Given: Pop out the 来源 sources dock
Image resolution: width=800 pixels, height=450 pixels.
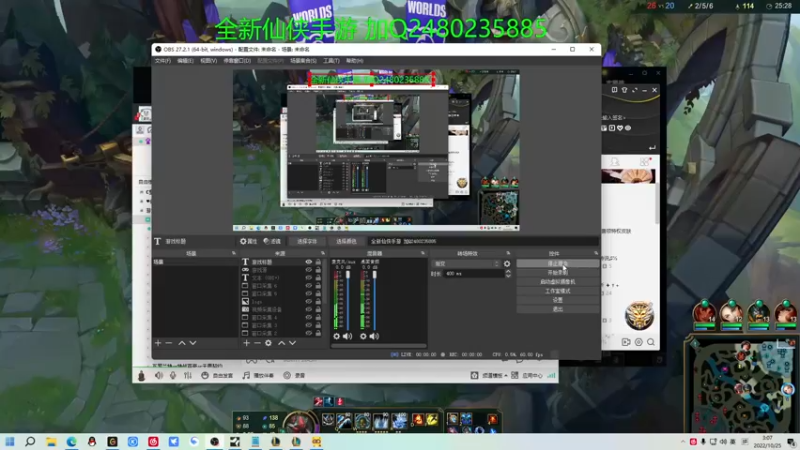Looking at the screenshot, I should pyautogui.click(x=322, y=253).
